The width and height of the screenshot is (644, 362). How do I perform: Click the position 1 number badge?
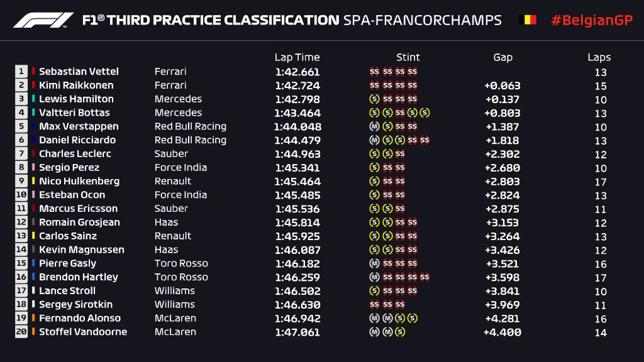tap(21, 72)
